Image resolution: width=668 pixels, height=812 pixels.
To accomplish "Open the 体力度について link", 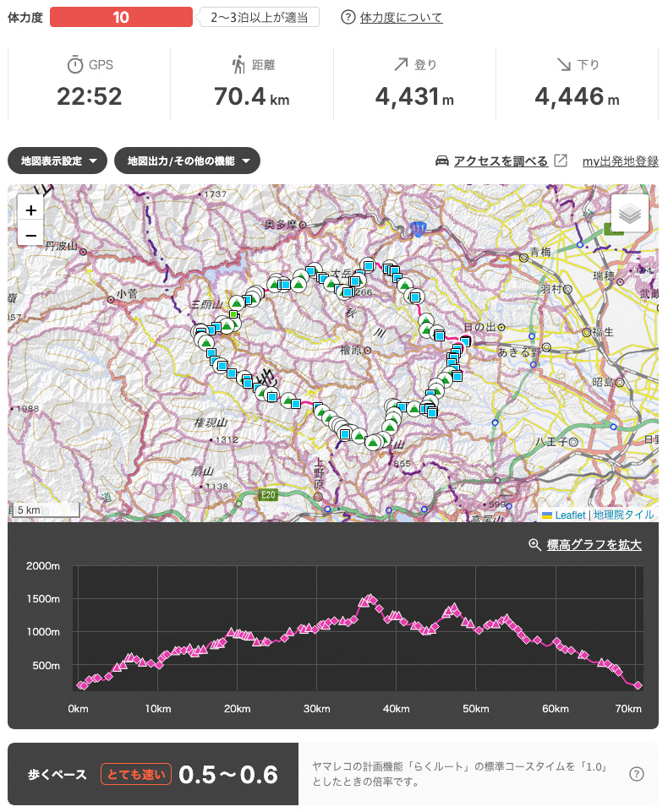I will point(401,17).
